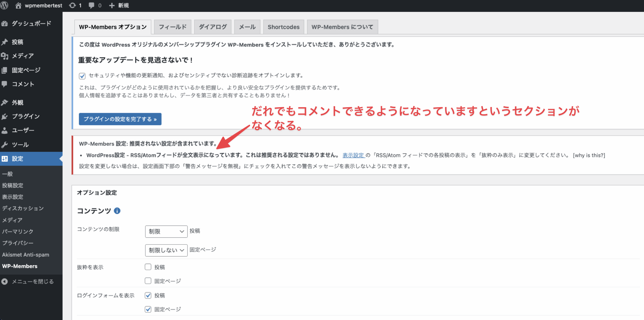Click the WordPress logo icon
The image size is (644, 320).
4,5
